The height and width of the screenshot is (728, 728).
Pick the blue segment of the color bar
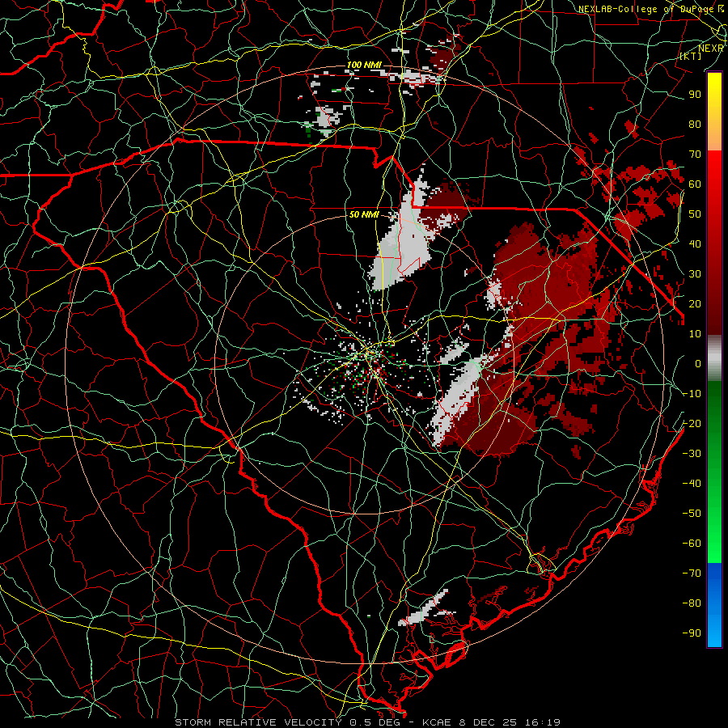pos(714,604)
